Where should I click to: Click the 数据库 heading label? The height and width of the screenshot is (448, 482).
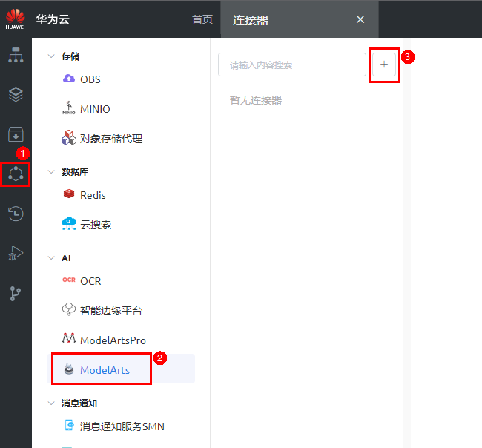75,172
